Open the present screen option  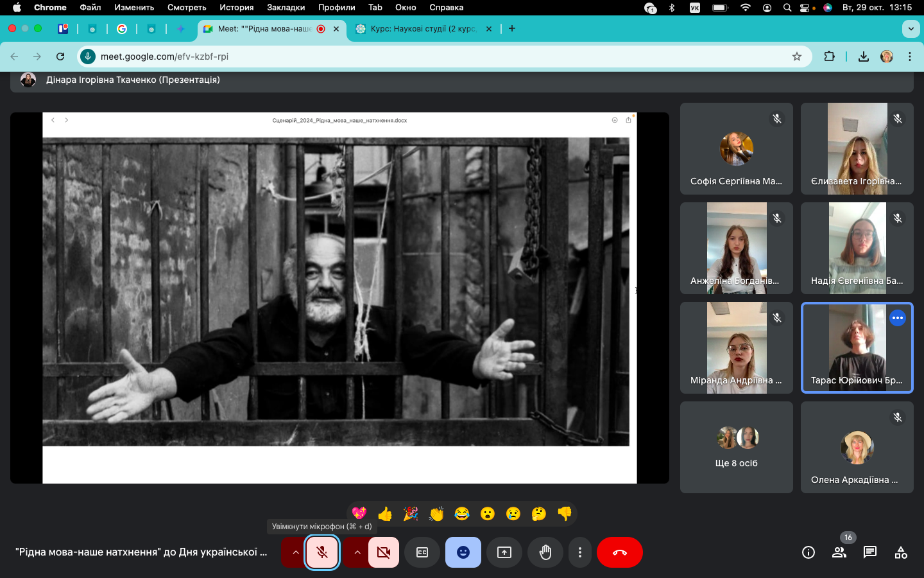point(504,552)
